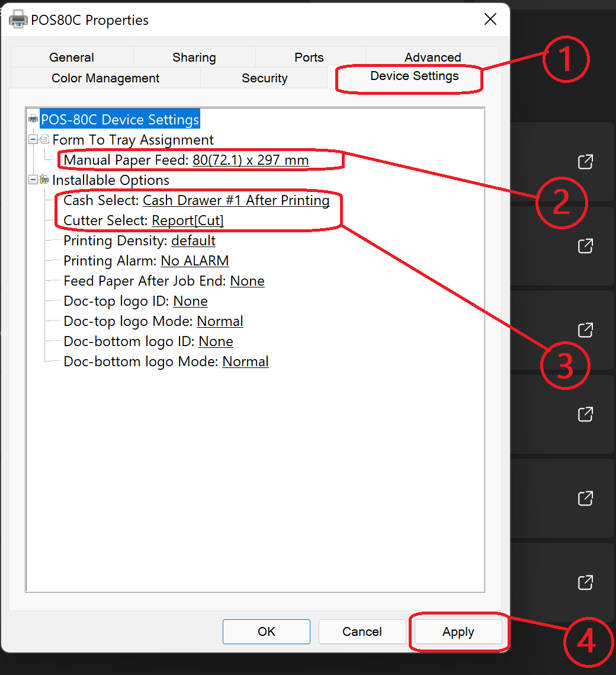
Task: Change the Cash Drawer #1 After Printing value
Action: [236, 200]
